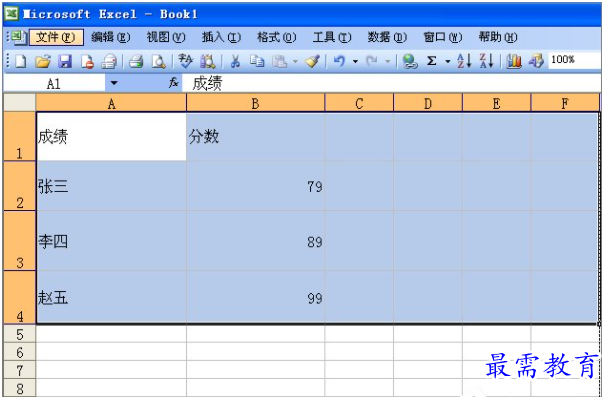Open the 文件(F) menu
Image resolution: width=607 pixels, height=397 pixels.
pyautogui.click(x=56, y=37)
